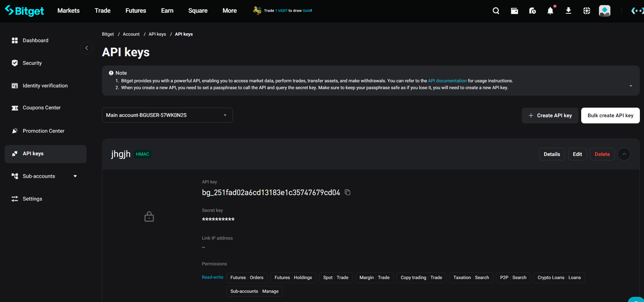This screenshot has height=302, width=644.
Task: Click the orders history icon in header
Action: pyautogui.click(x=532, y=11)
